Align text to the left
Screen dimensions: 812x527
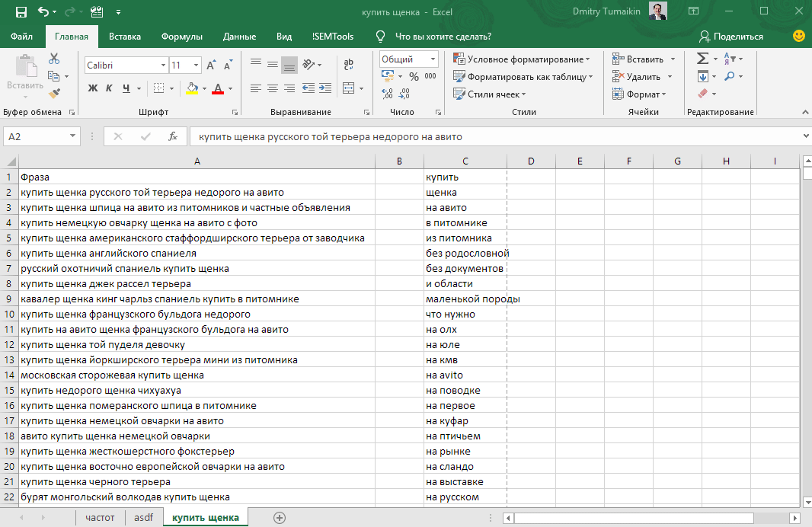[256, 88]
